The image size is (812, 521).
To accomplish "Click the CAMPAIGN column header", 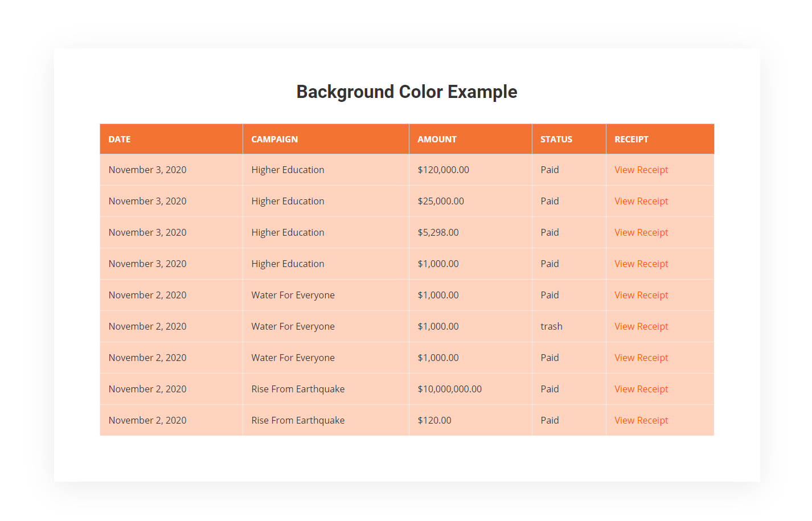I will [274, 139].
